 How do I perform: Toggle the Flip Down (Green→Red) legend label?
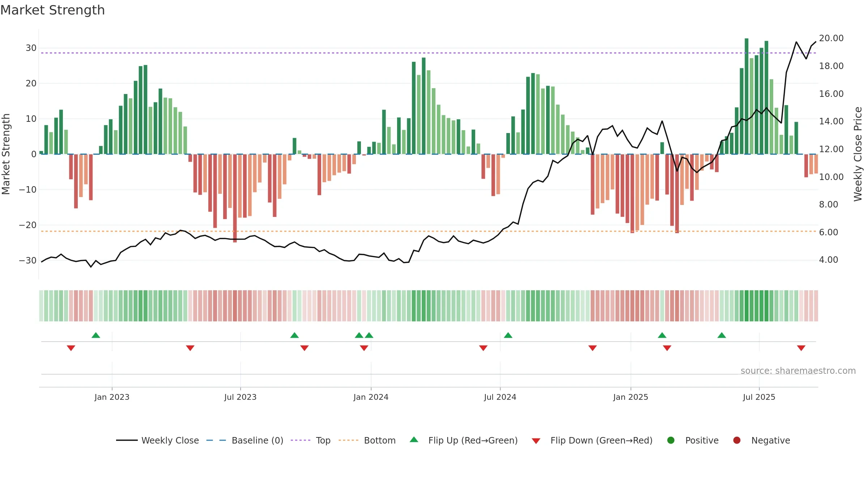[601, 441]
